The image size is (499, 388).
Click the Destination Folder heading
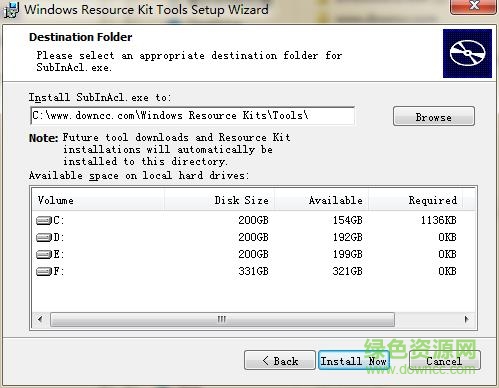[x=81, y=37]
